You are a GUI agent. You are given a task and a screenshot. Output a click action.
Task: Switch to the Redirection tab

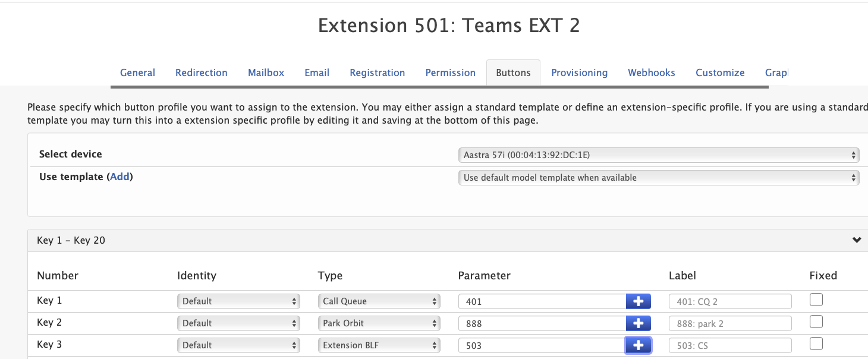click(201, 73)
